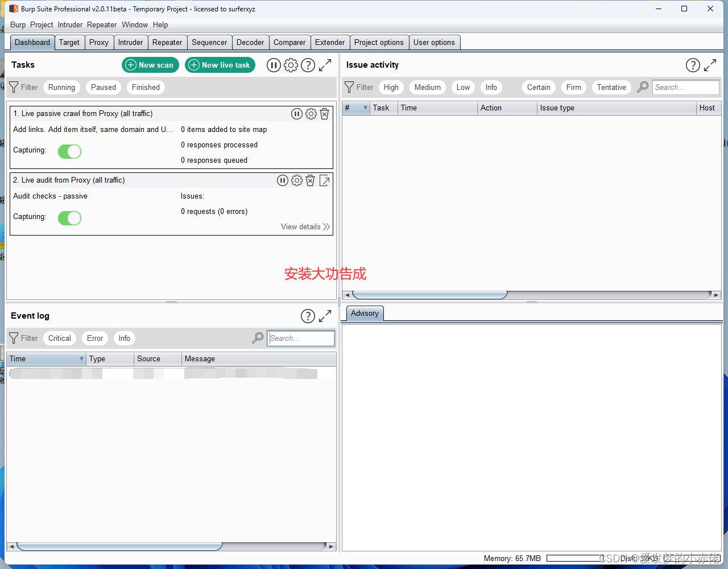Open Live audit task in new window
The width and height of the screenshot is (728, 569).
[x=325, y=180]
